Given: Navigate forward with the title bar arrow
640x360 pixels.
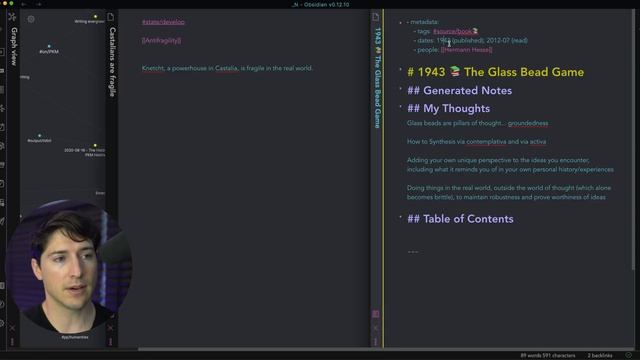Looking at the screenshot, I should click(x=39, y=4).
